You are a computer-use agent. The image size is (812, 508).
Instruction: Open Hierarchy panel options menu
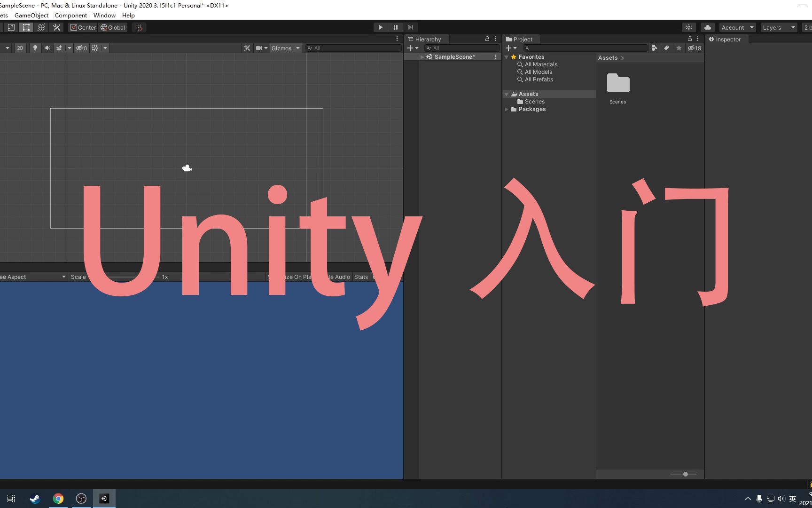pyautogui.click(x=495, y=39)
